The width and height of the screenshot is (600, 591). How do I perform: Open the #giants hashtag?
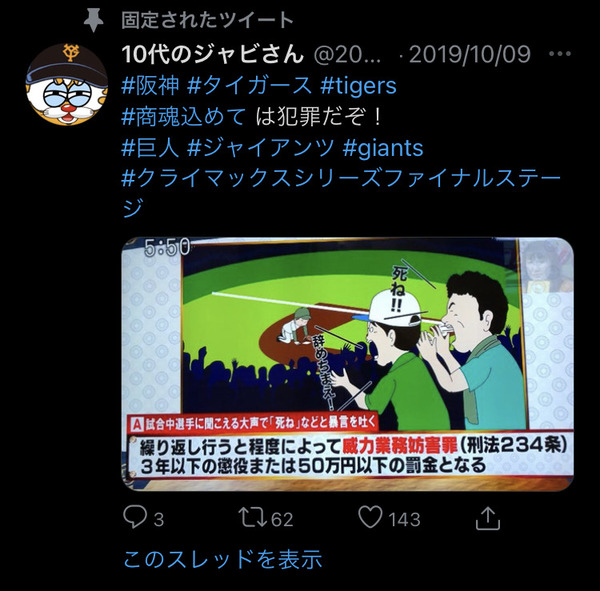coord(383,148)
